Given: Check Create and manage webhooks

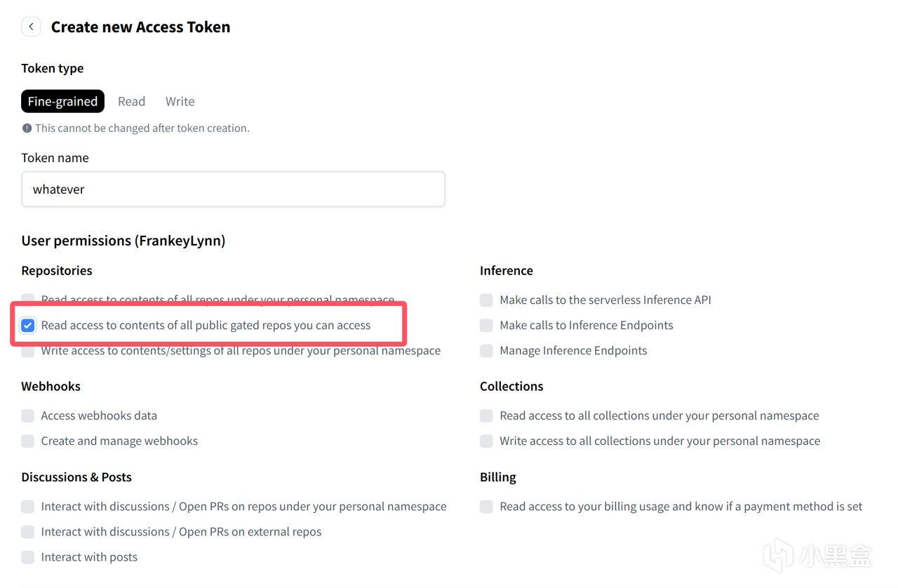Looking at the screenshot, I should [x=28, y=441].
